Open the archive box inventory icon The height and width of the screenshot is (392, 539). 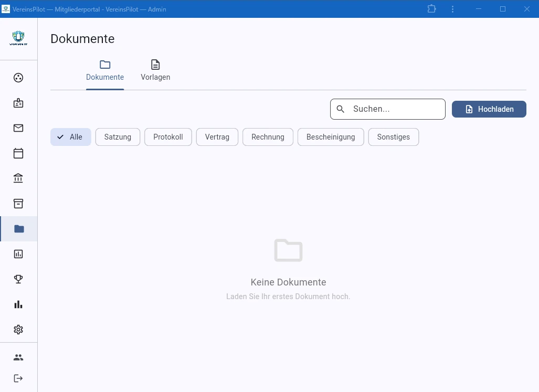(x=18, y=204)
